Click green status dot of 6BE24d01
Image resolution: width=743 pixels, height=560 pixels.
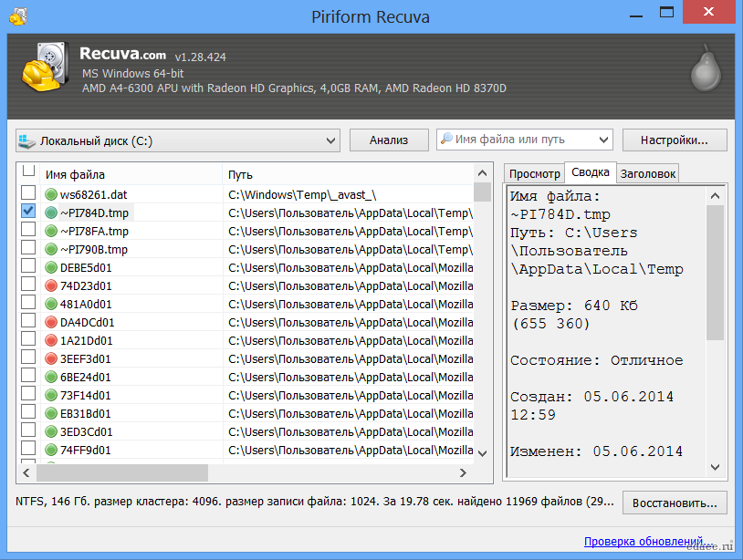51,377
